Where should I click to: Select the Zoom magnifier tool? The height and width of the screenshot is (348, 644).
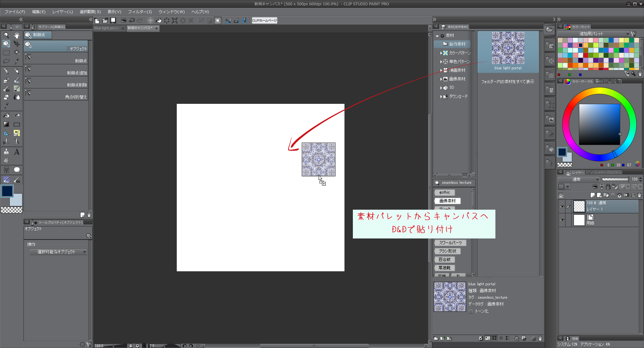point(6,35)
